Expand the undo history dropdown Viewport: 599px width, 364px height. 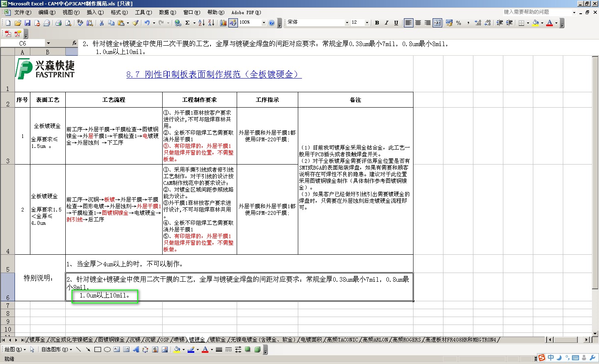pos(153,23)
